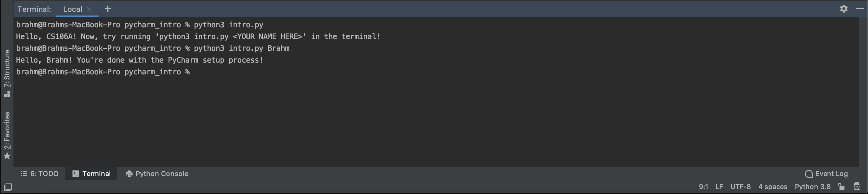
Task: Click the TODO list icon
Action: coord(24,174)
